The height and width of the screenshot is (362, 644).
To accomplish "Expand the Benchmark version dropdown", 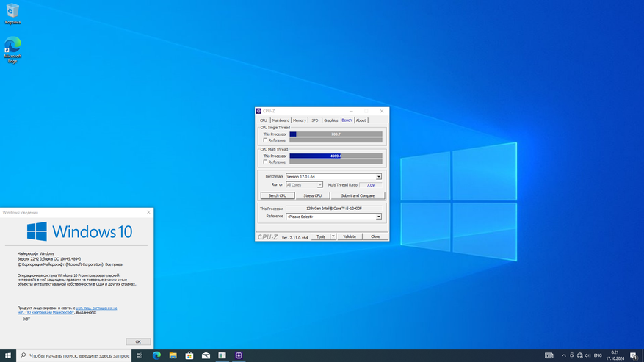I will coord(379,177).
